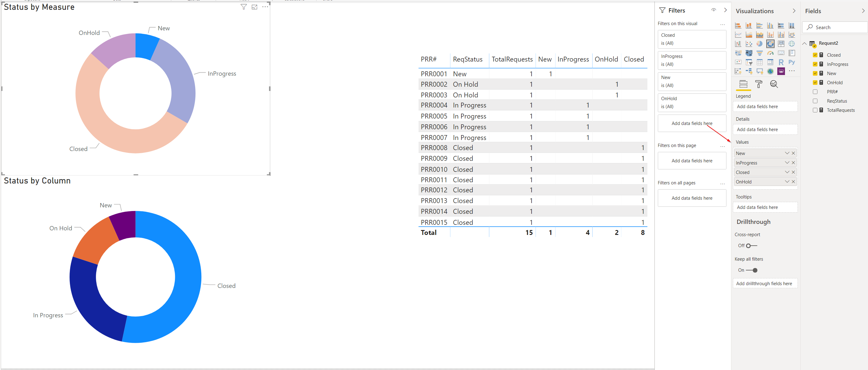The height and width of the screenshot is (370, 868).
Task: Switch to the Analytics magnifier tab
Action: point(774,84)
